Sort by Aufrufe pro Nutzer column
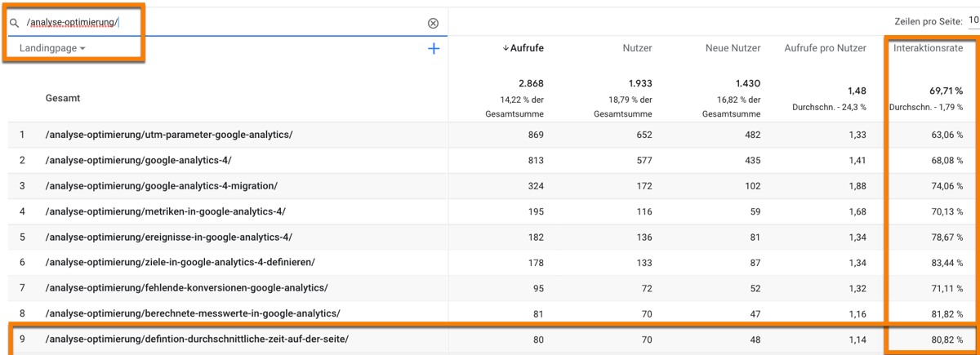The height and width of the screenshot is (355, 980). click(x=825, y=48)
